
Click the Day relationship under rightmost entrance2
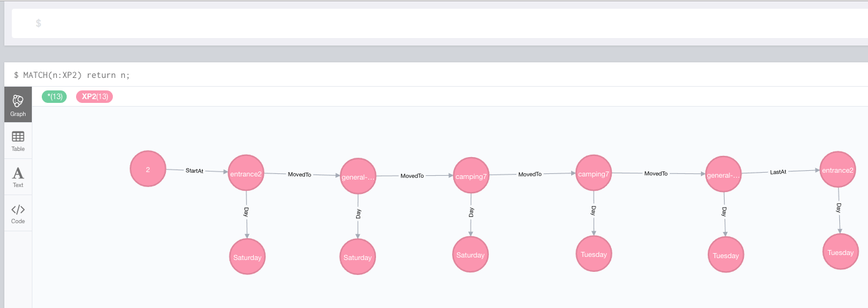coord(839,207)
